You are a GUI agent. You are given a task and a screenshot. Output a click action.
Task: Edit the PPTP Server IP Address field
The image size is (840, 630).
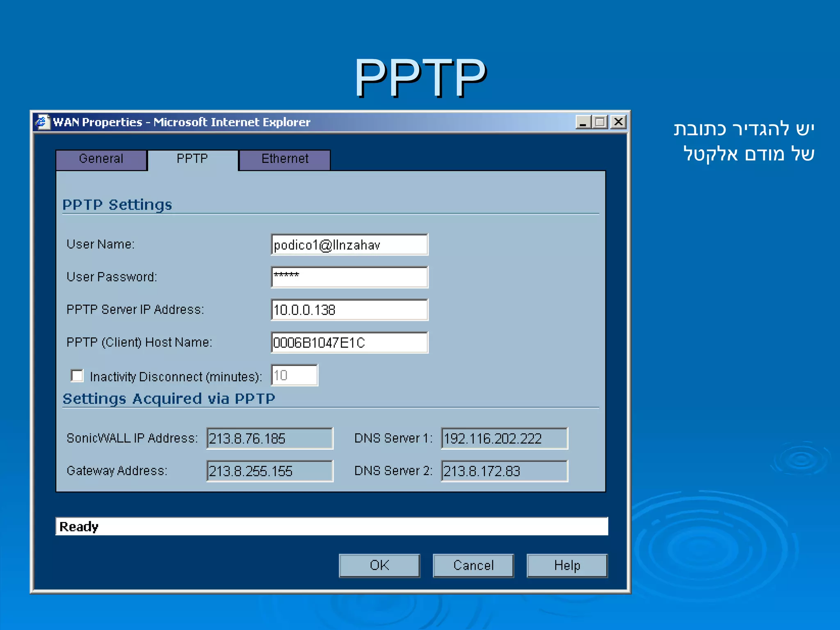coord(349,310)
